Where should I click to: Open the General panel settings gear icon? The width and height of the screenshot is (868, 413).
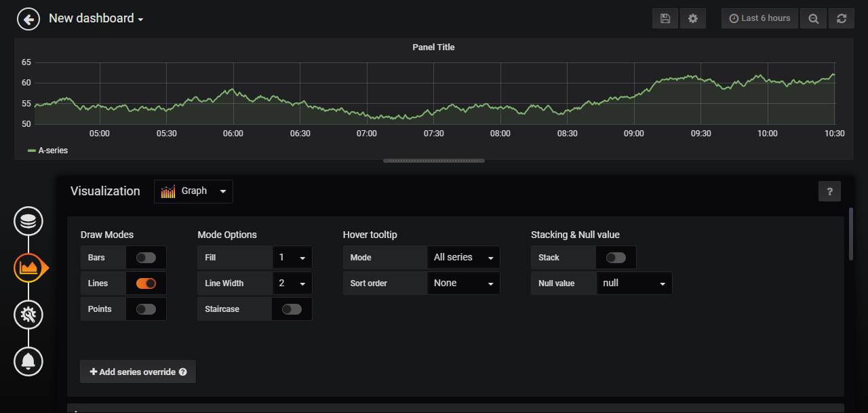pos(28,314)
